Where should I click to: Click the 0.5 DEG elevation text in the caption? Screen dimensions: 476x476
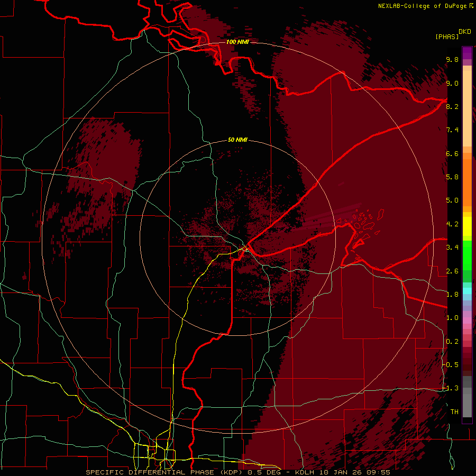click(x=264, y=472)
